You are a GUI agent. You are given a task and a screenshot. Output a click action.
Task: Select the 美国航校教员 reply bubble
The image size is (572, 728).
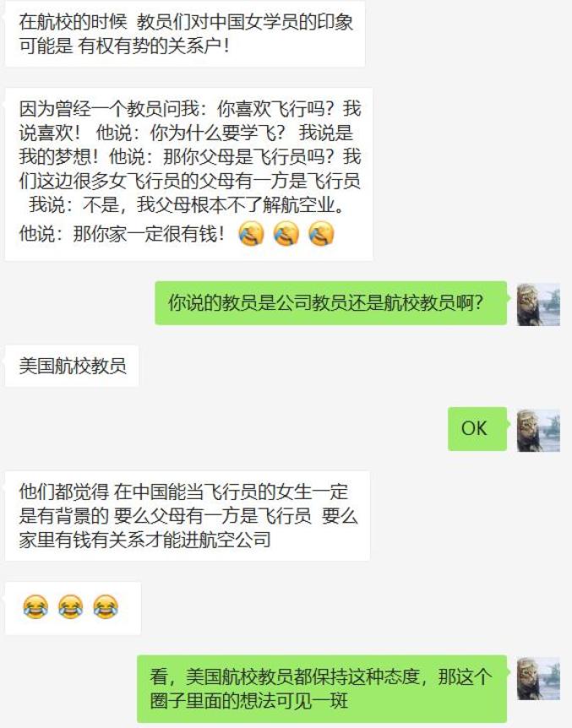click(72, 366)
